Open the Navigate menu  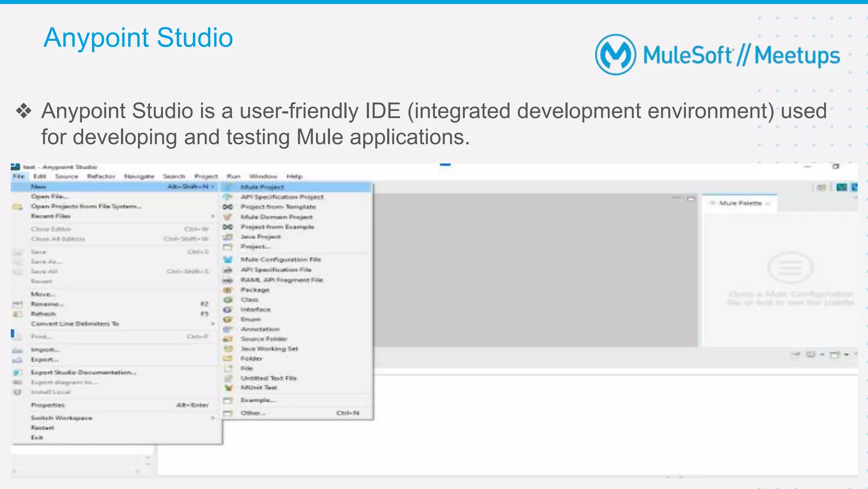tap(139, 176)
